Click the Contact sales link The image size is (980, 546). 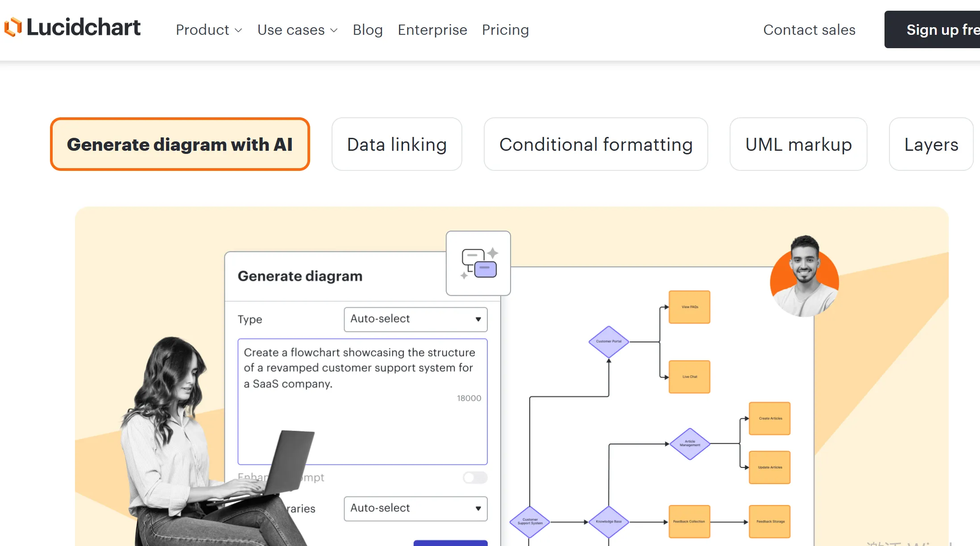tap(809, 30)
